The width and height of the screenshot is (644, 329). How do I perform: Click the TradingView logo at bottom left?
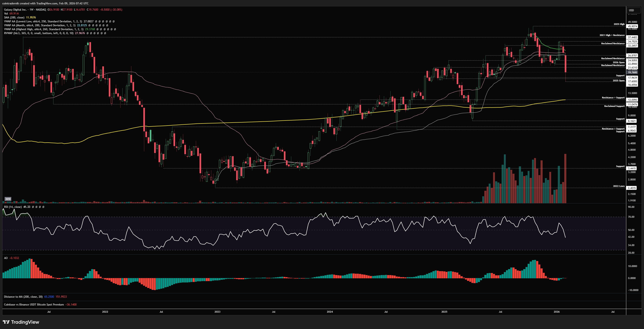click(x=21, y=322)
